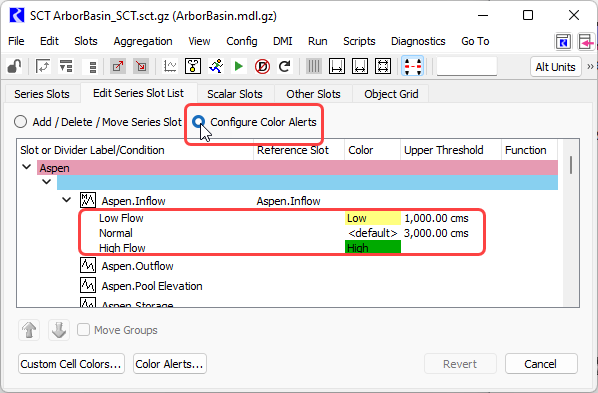Image resolution: width=598 pixels, height=393 pixels.
Task: Click the red import arrow toolbar icon
Action: (x=141, y=67)
